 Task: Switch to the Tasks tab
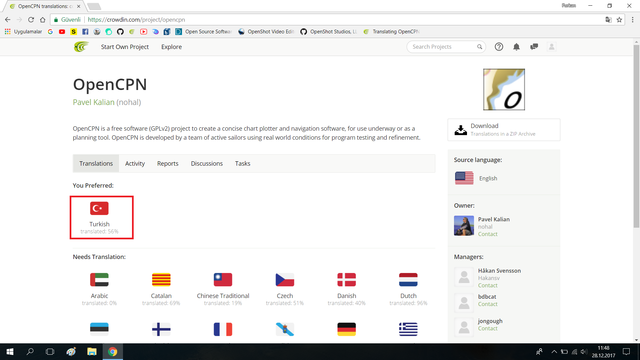pos(242,163)
